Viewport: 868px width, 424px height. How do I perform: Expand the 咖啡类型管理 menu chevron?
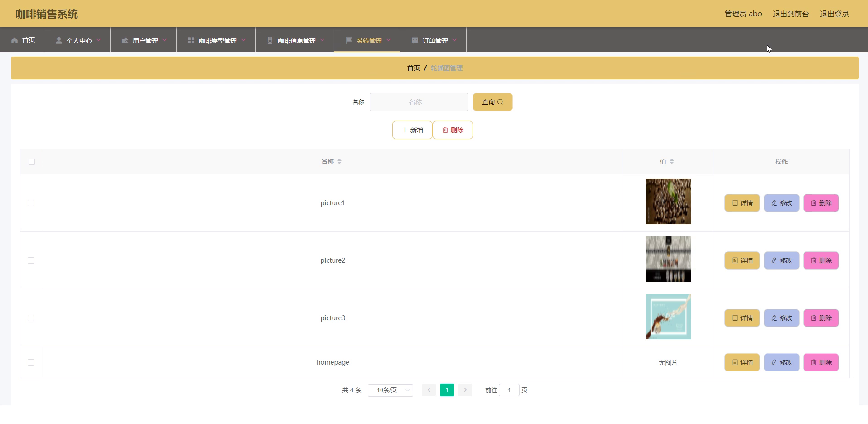243,40
